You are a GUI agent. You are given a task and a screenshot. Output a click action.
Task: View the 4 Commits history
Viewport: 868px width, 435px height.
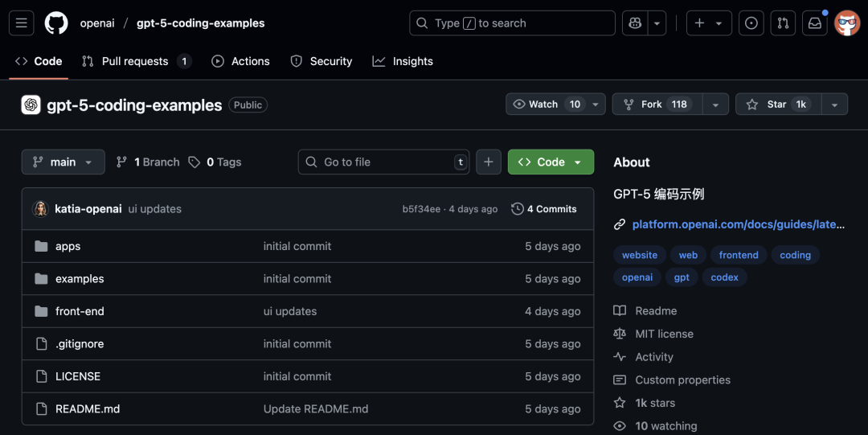pyautogui.click(x=544, y=209)
